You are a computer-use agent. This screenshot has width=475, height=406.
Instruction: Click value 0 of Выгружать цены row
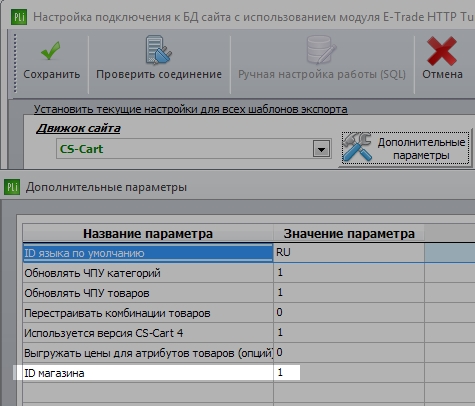coord(349,353)
